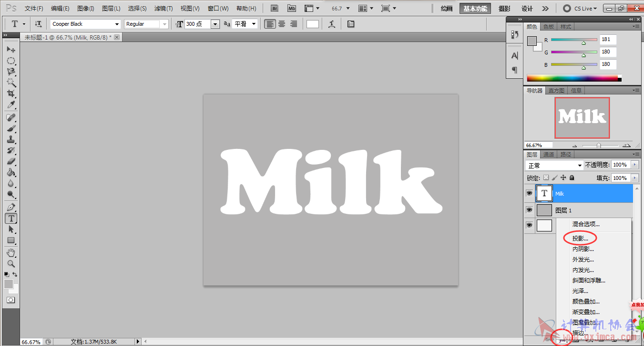Open the Cooper Black font family dropdown
The height and width of the screenshot is (346, 644).
point(117,24)
